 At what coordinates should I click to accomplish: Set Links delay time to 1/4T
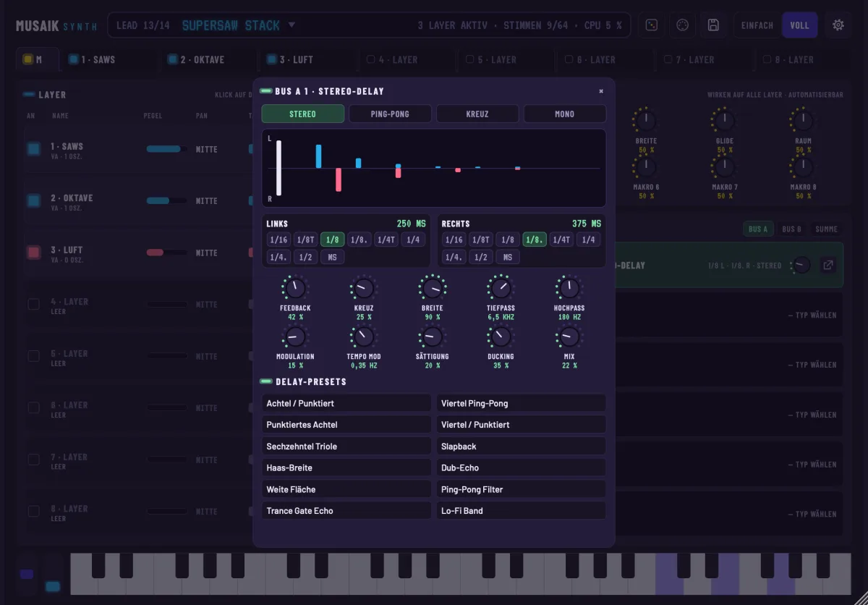386,240
